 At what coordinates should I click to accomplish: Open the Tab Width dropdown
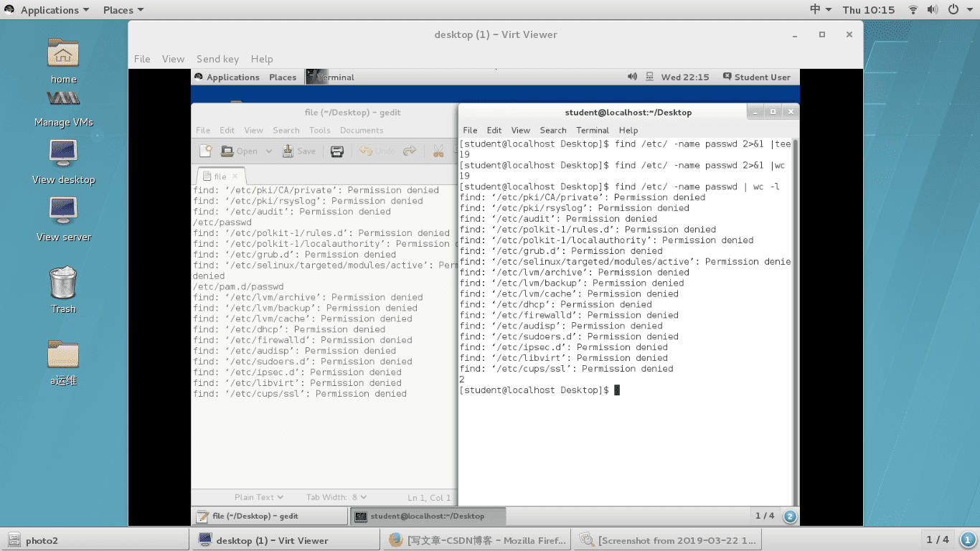coord(336,497)
